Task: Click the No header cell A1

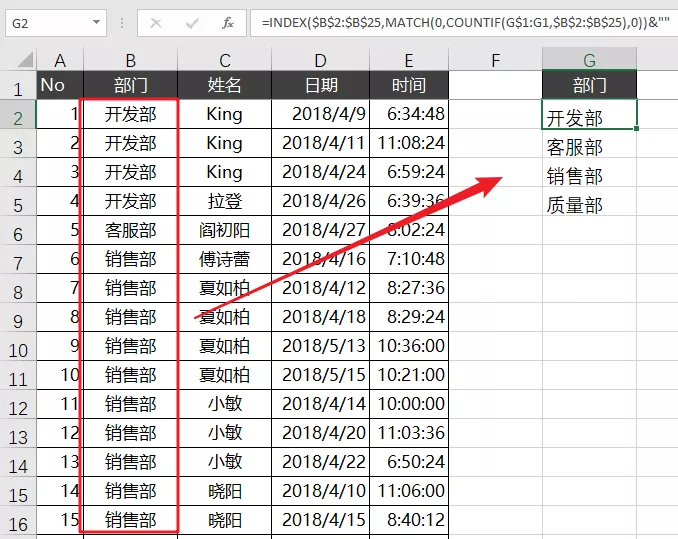Action: point(60,85)
